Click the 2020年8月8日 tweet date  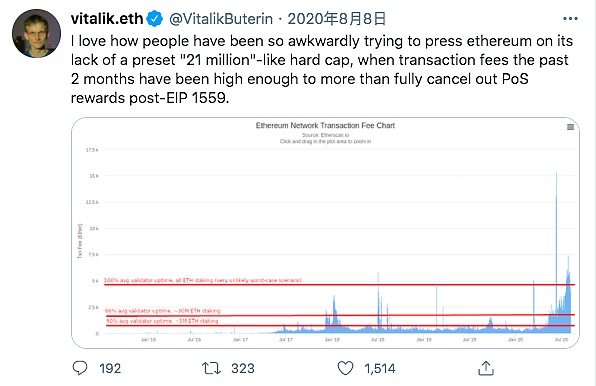coord(336,19)
